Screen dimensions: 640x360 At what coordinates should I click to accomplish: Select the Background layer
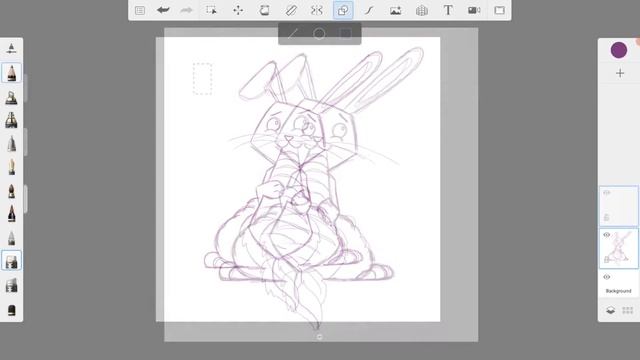tap(618, 284)
